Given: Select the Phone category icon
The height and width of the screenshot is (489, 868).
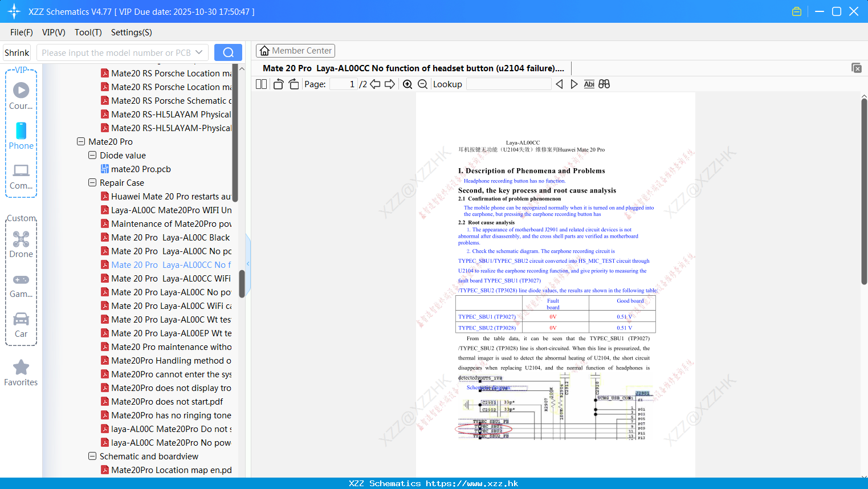Looking at the screenshot, I should coord(21,136).
